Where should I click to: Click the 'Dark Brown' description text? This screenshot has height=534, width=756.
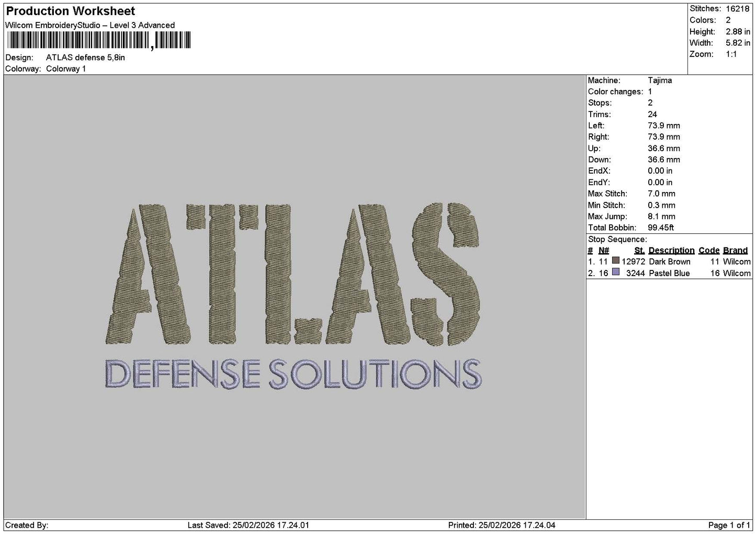[670, 262]
